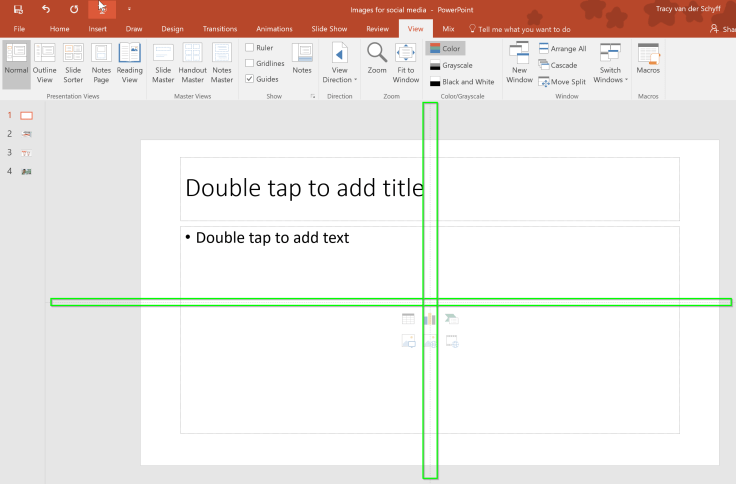The width and height of the screenshot is (736, 484).
Task: Click the Zoom magnifier icon
Action: (x=377, y=54)
